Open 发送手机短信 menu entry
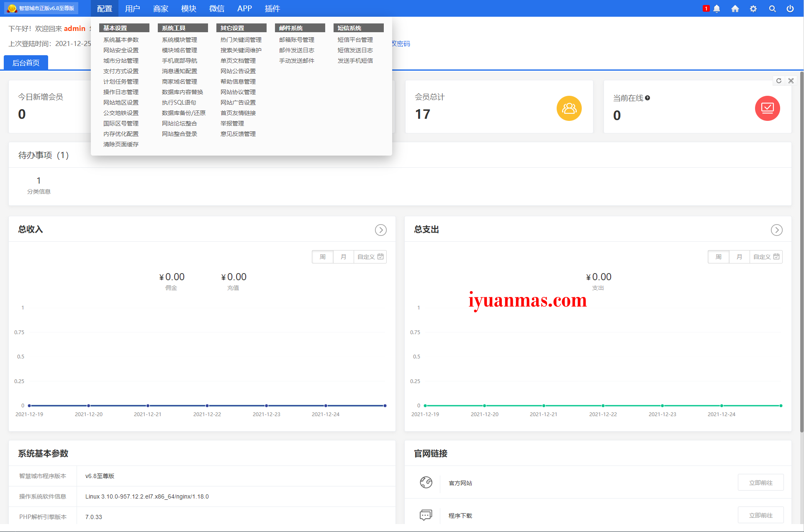 pos(355,61)
